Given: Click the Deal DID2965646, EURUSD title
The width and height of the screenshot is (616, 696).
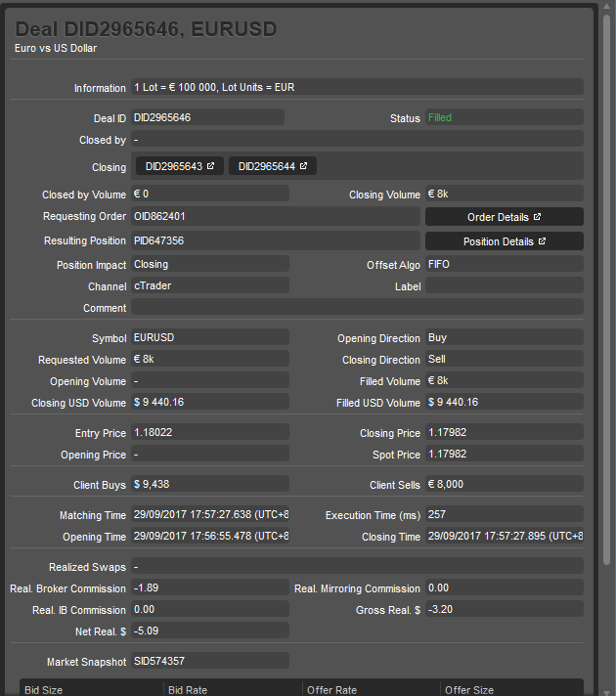Looking at the screenshot, I should coord(146,29).
